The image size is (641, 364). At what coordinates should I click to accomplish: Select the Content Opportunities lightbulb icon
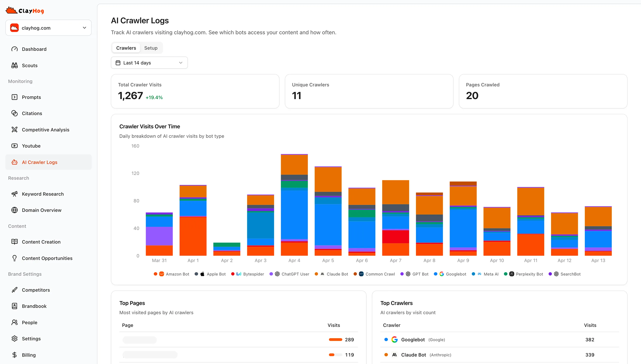[15, 258]
